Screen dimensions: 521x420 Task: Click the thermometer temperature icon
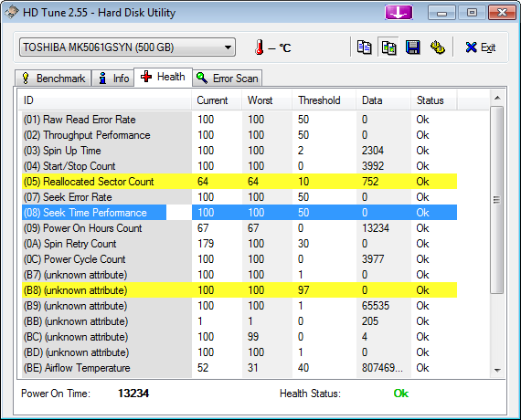pyautogui.click(x=260, y=47)
